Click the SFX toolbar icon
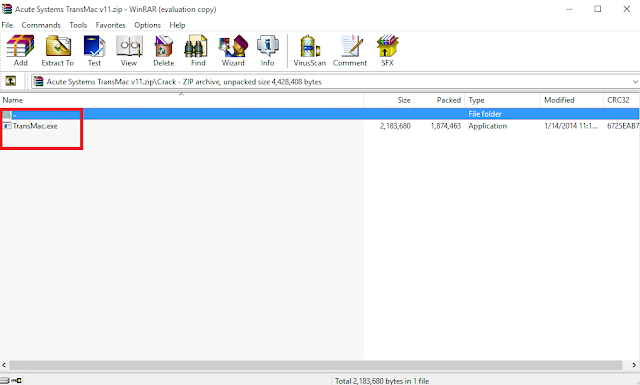Viewport: 640px width, 385px height. 387,50
